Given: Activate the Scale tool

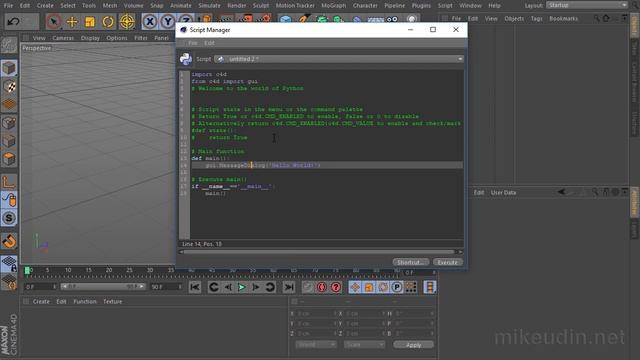Looking at the screenshot, I should point(90,22).
